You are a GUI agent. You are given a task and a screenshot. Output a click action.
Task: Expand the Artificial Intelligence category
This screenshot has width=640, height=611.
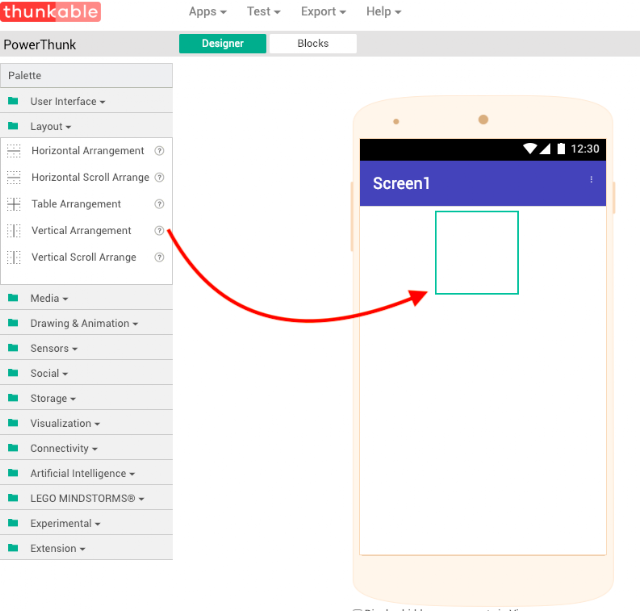(x=86, y=473)
